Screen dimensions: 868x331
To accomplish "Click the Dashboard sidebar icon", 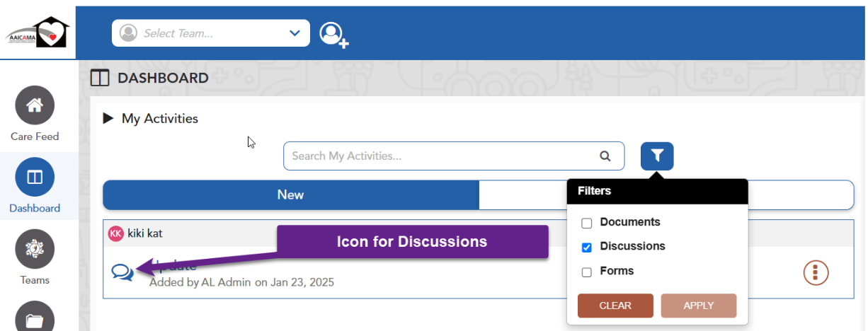I will (34, 178).
